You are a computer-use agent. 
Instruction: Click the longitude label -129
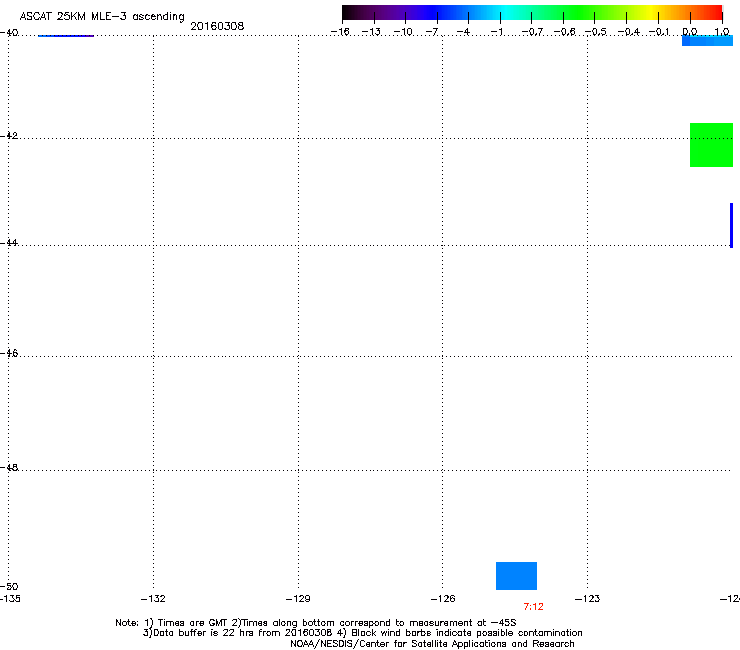[x=298, y=599]
